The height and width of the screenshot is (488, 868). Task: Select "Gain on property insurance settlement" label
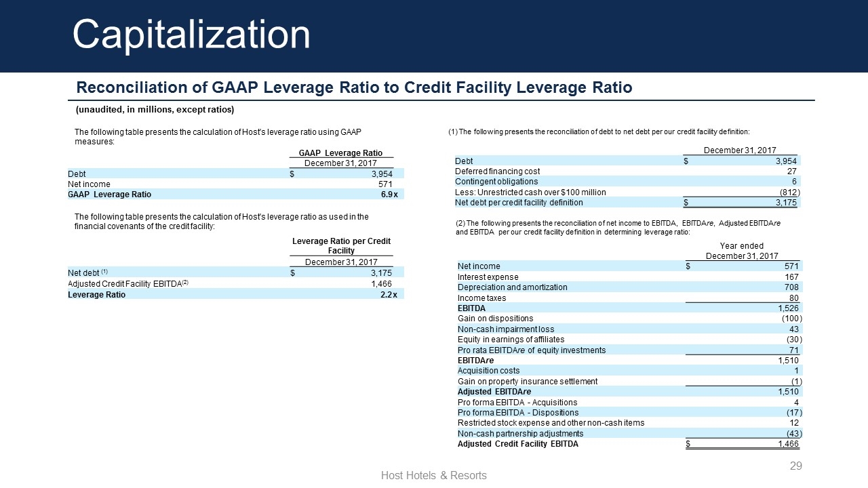[x=528, y=381]
